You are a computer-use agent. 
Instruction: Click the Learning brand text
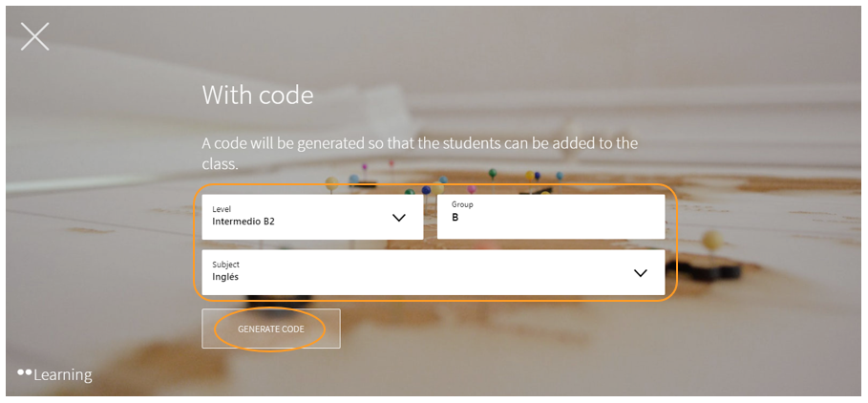point(63,374)
